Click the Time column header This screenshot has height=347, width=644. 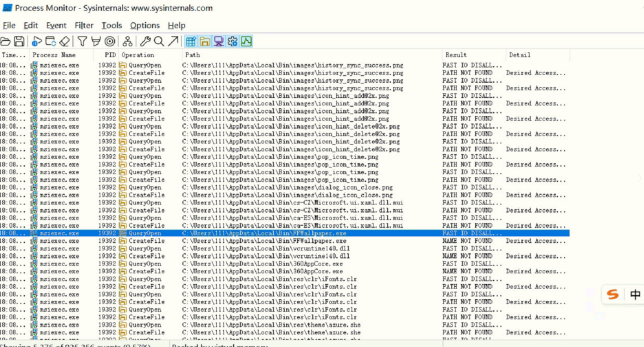click(14, 55)
